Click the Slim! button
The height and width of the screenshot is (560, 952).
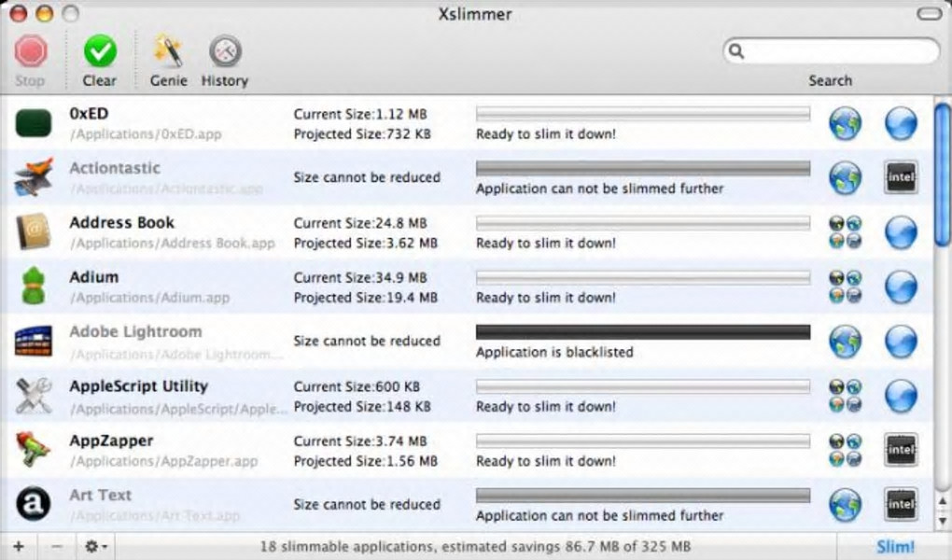895,547
